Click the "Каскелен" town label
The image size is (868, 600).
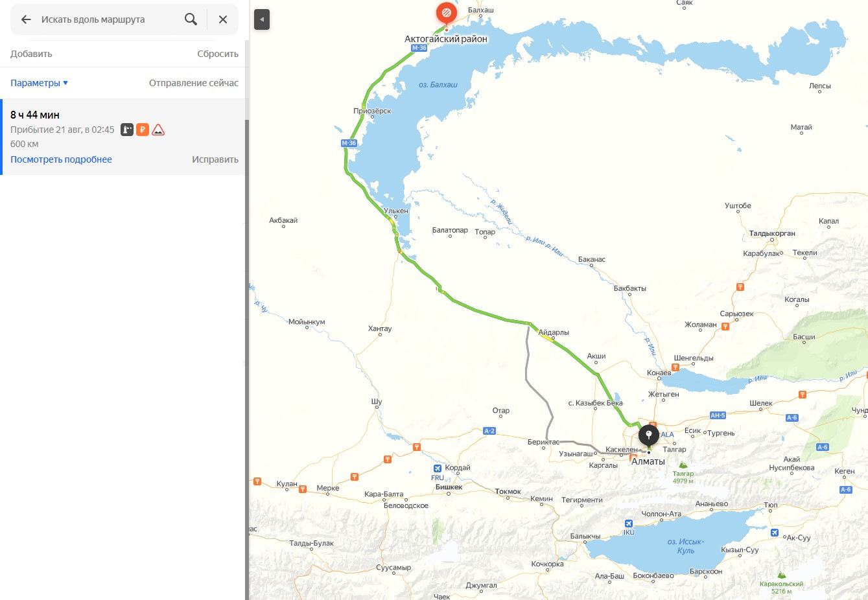click(622, 450)
